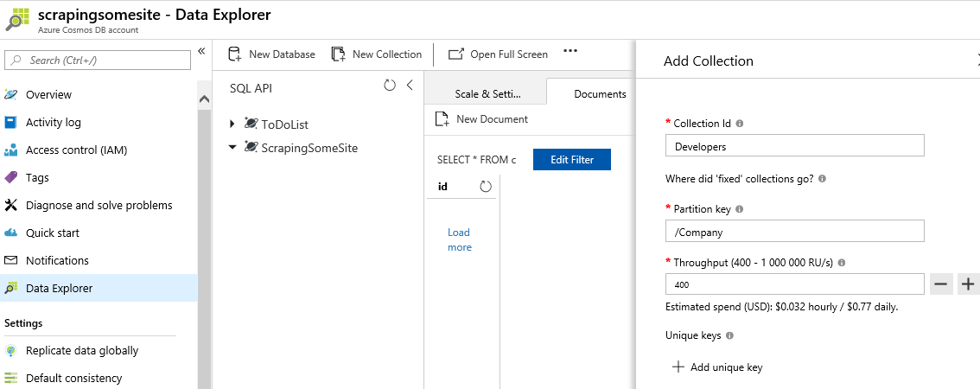Click the Partition key input field
980x389 pixels.
[x=795, y=232]
